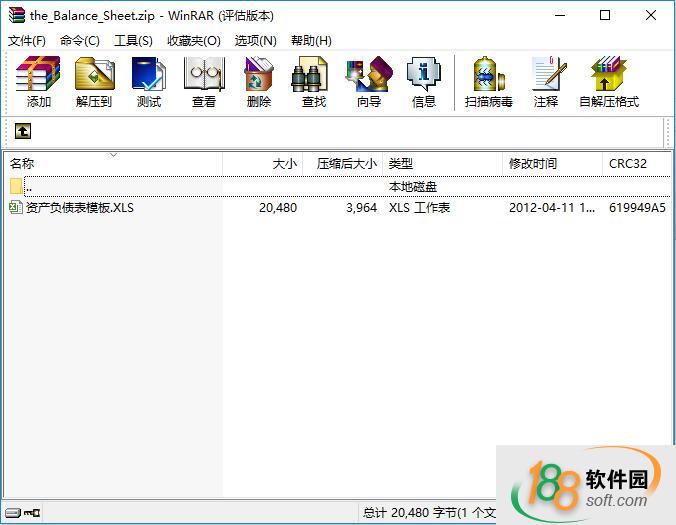
Task: Expand the 选项(N) menu
Action: tap(255, 41)
